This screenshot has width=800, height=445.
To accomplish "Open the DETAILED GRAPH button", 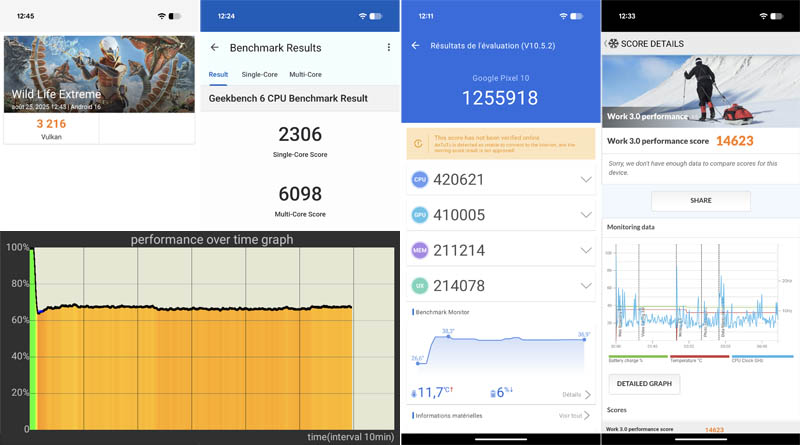I will click(643, 384).
